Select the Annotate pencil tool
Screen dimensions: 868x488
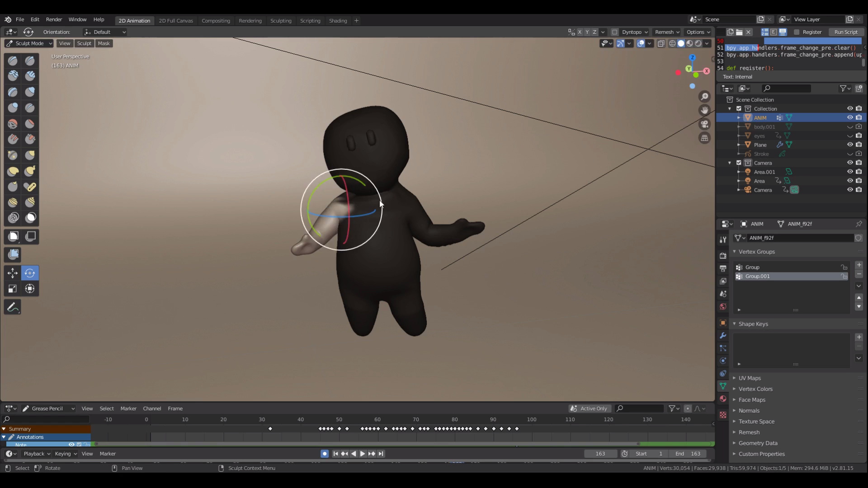pos(13,307)
